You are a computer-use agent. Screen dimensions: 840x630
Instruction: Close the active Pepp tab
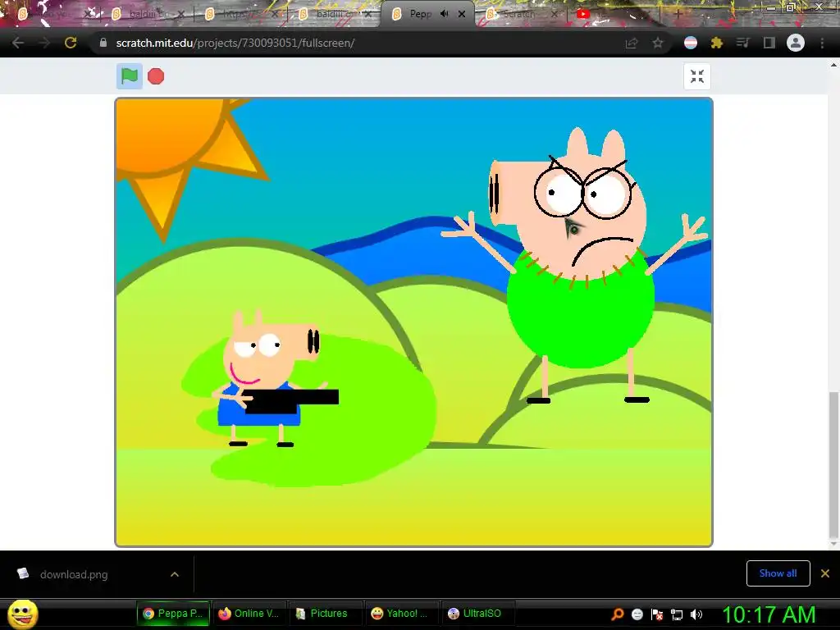(462, 14)
